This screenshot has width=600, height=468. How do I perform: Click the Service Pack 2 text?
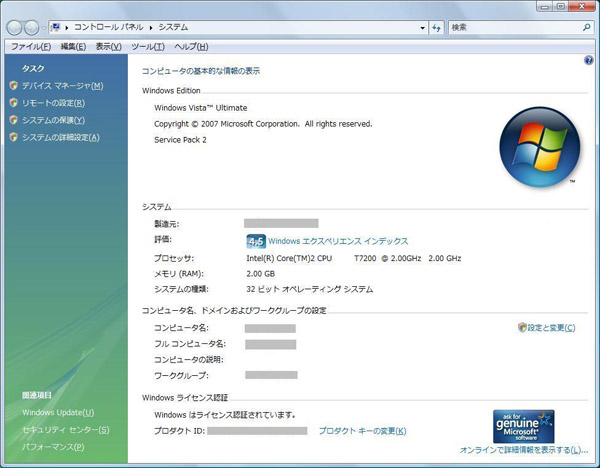(180, 140)
